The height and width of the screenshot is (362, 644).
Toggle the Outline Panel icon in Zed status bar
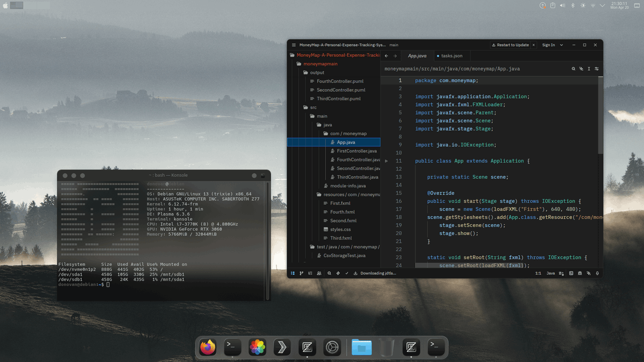(x=310, y=273)
